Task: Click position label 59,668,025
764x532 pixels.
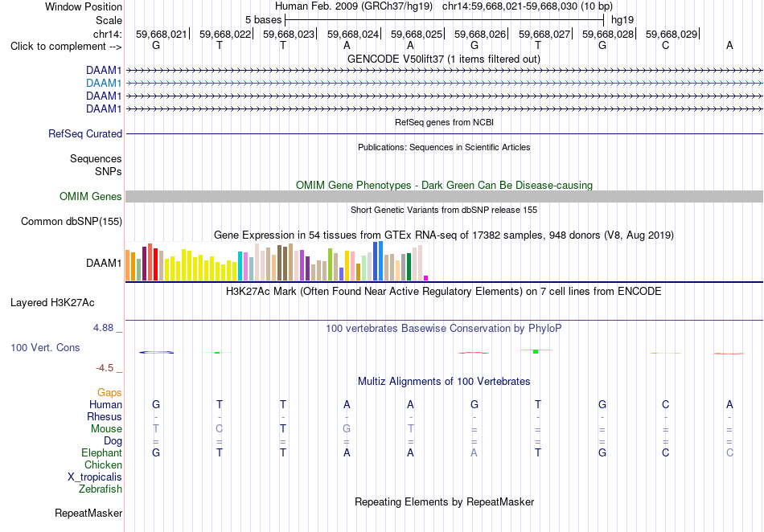Action: (x=416, y=34)
